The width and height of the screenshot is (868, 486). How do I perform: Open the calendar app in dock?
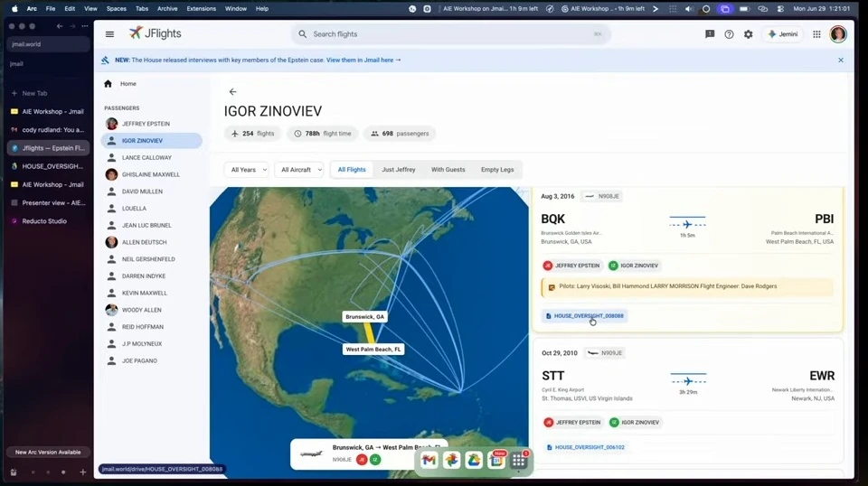[496, 460]
